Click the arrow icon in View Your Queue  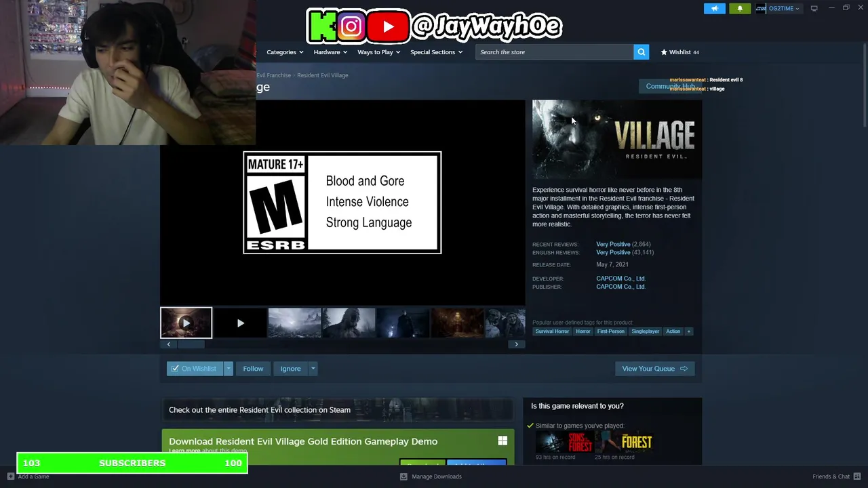point(684,369)
